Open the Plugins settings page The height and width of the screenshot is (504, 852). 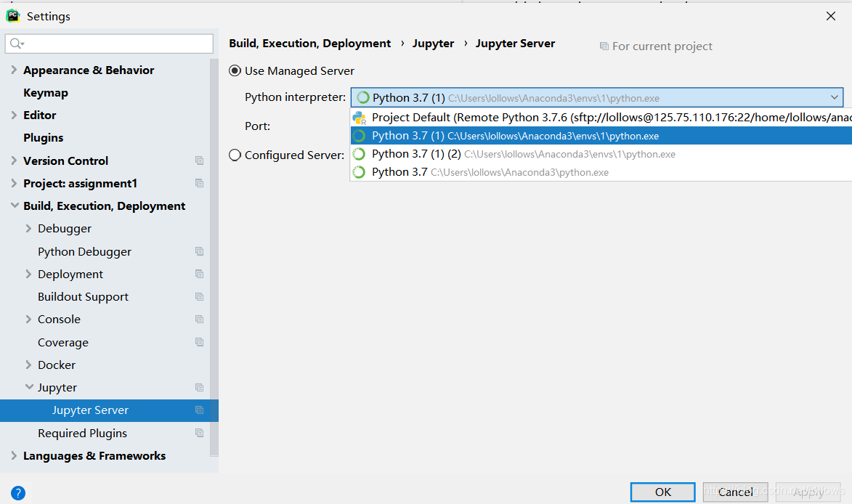(44, 138)
